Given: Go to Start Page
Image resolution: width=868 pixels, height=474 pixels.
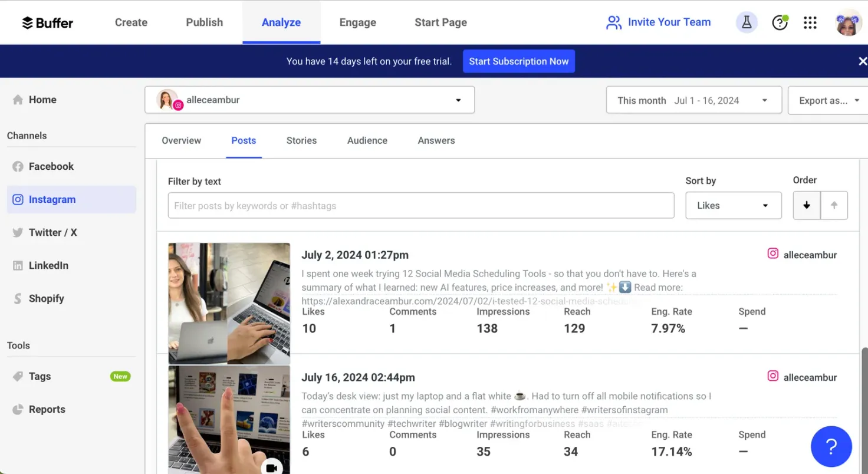Looking at the screenshot, I should click(440, 22).
